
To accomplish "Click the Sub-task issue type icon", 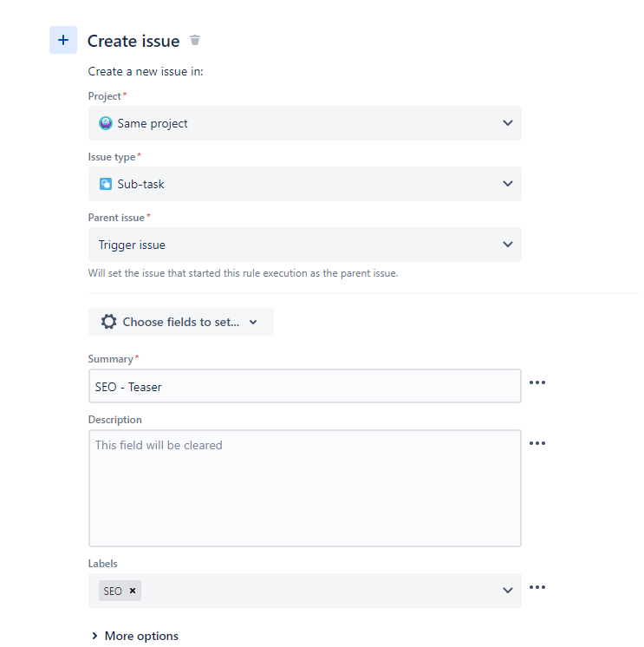I will 106,184.
